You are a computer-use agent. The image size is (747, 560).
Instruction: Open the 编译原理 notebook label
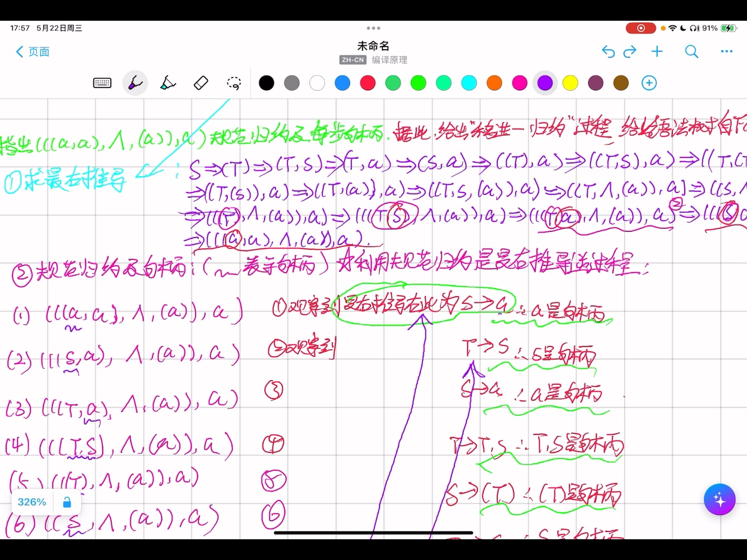pos(390,60)
